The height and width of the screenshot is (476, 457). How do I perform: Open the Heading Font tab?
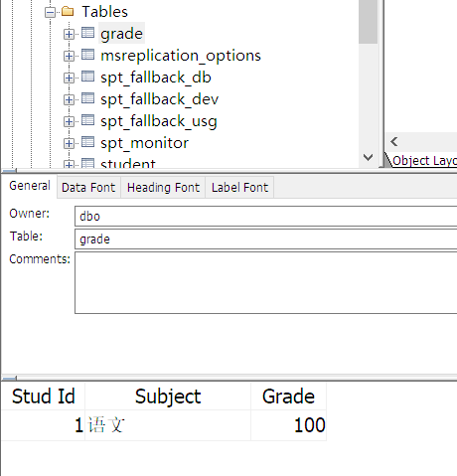coord(163,188)
